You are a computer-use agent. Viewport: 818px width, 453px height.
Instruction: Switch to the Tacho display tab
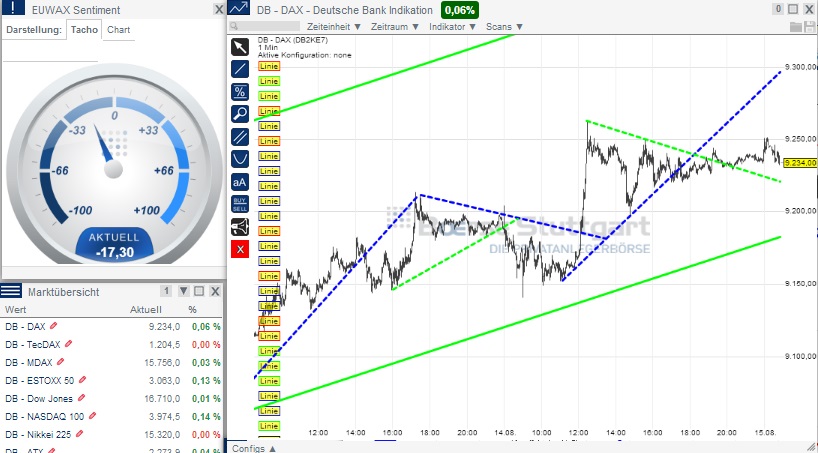[84, 30]
